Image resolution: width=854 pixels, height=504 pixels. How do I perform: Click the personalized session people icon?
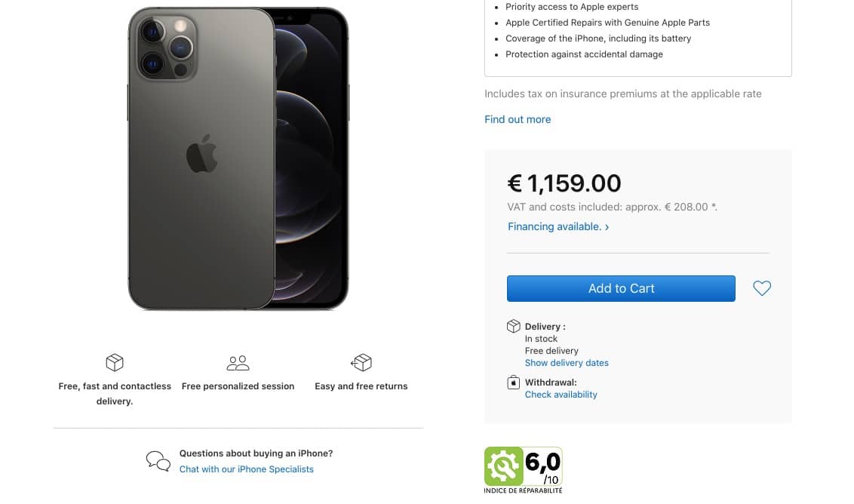(x=238, y=363)
